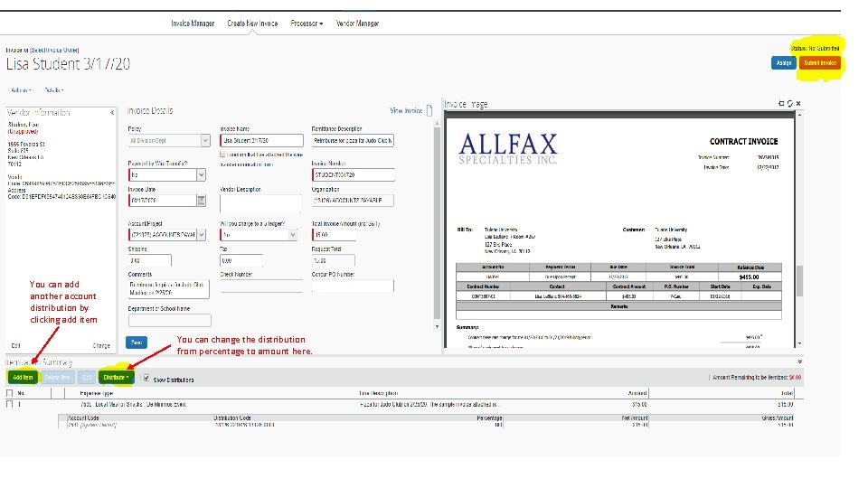Check the select-all checkbox in itemization header
This screenshot has height=488, width=868.
coord(9,393)
